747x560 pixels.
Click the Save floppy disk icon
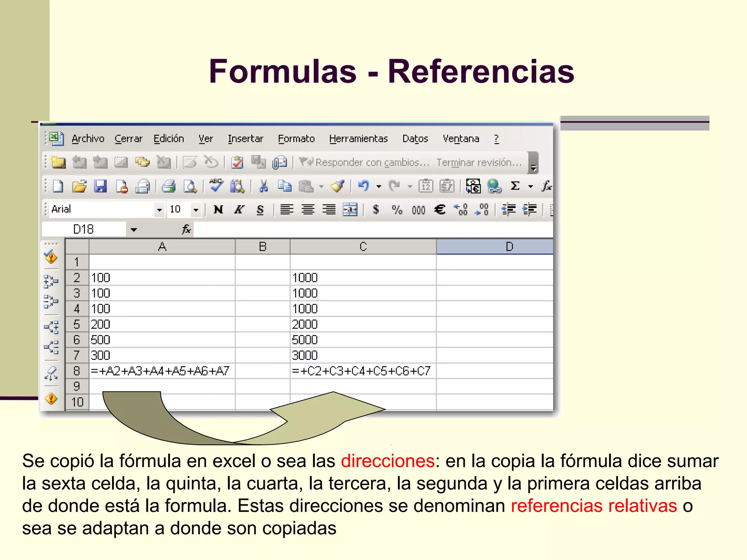tap(100, 186)
